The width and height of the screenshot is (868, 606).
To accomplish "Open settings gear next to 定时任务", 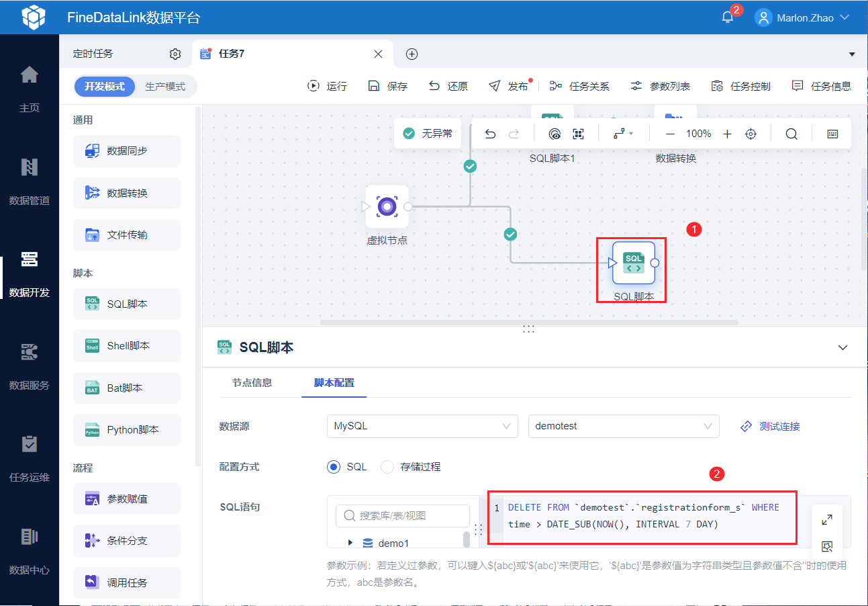I will pos(175,54).
